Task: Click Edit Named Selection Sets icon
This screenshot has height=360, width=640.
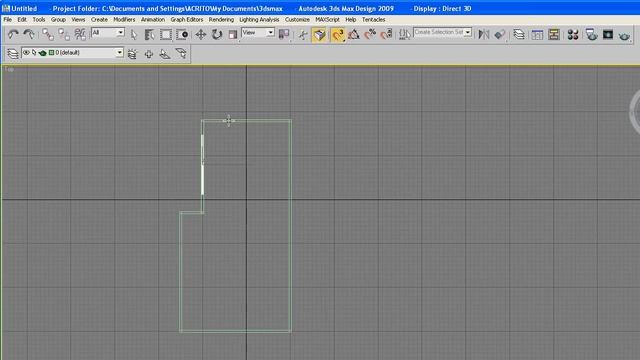Action: 404,34
